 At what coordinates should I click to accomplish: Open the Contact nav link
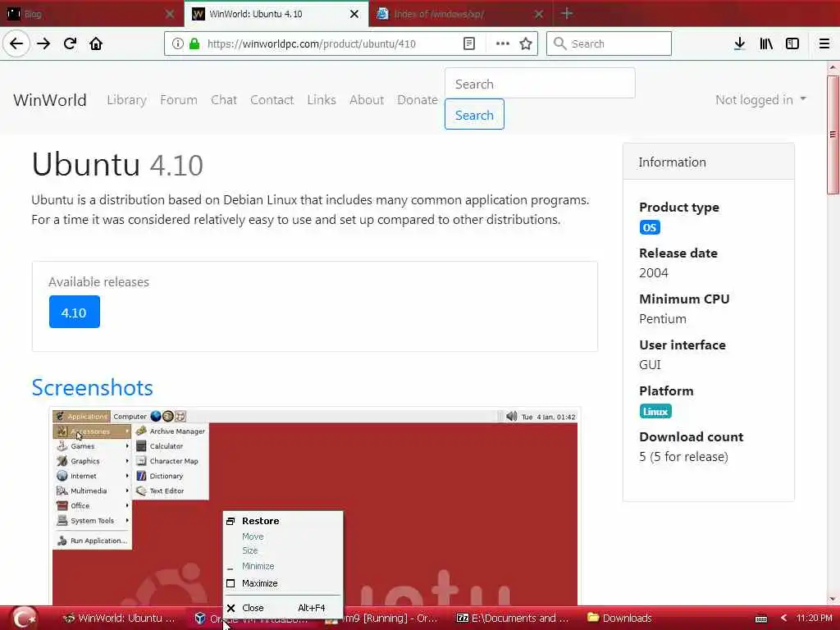[272, 99]
